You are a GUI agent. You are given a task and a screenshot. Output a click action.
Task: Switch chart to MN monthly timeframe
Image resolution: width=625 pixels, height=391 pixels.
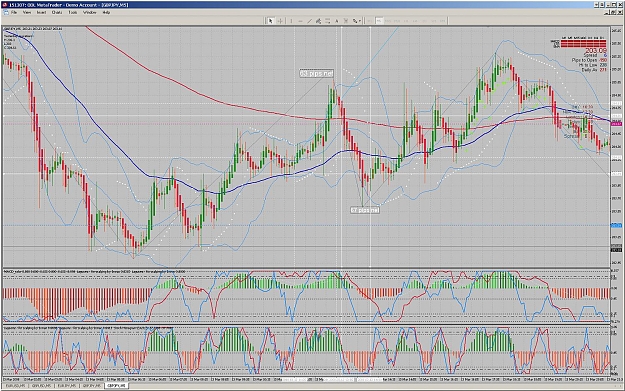coord(442,21)
